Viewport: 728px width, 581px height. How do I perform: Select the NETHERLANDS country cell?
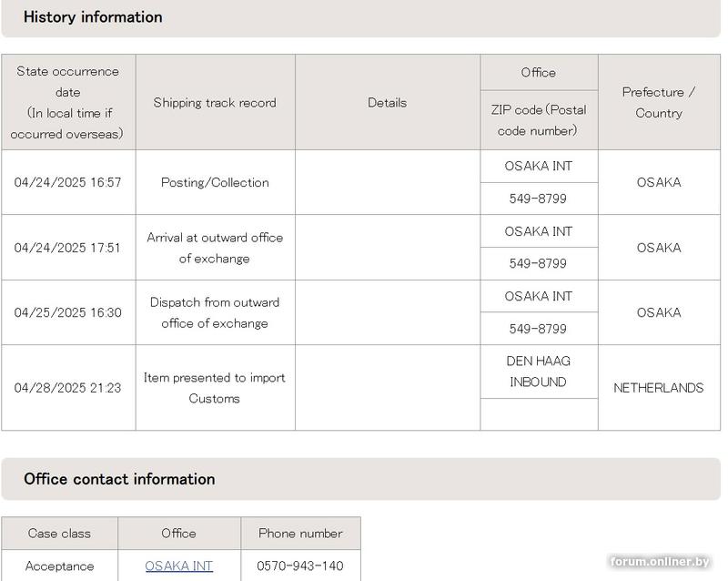point(659,388)
